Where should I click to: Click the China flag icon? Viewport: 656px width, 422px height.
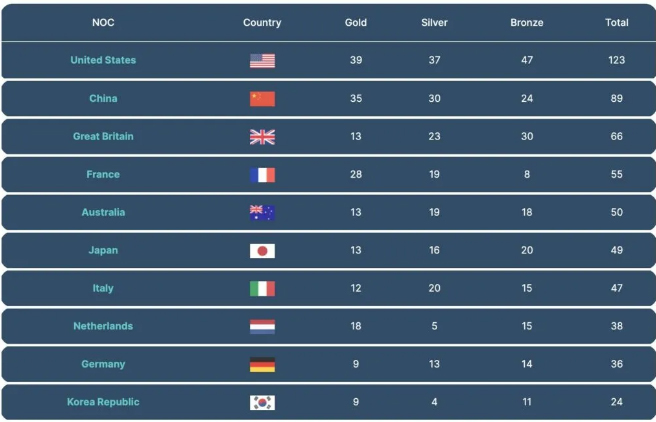[x=262, y=99]
